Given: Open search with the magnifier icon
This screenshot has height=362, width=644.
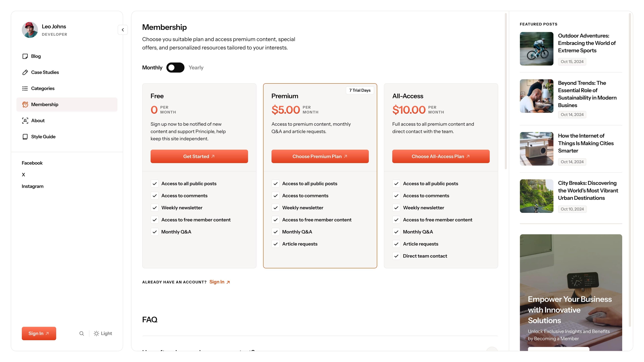Looking at the screenshot, I should coord(82,334).
